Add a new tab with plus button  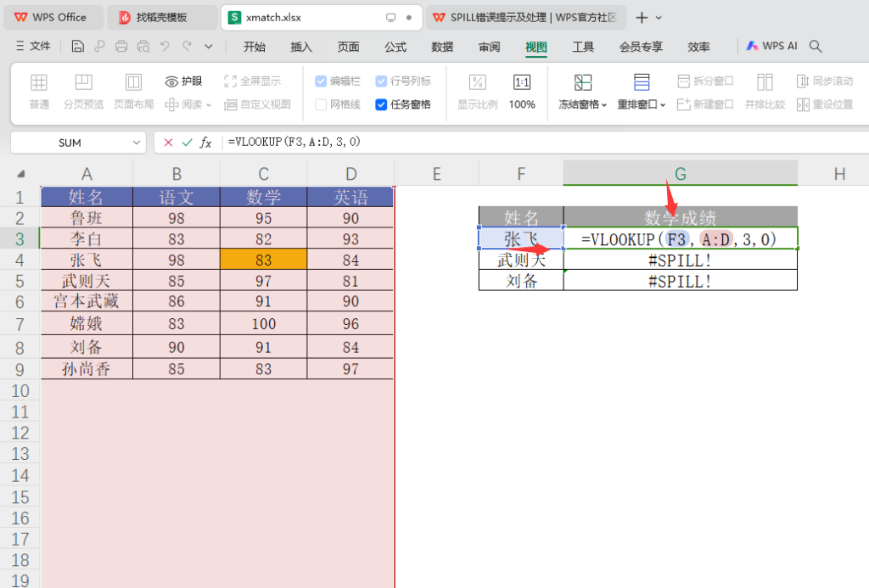[x=642, y=18]
